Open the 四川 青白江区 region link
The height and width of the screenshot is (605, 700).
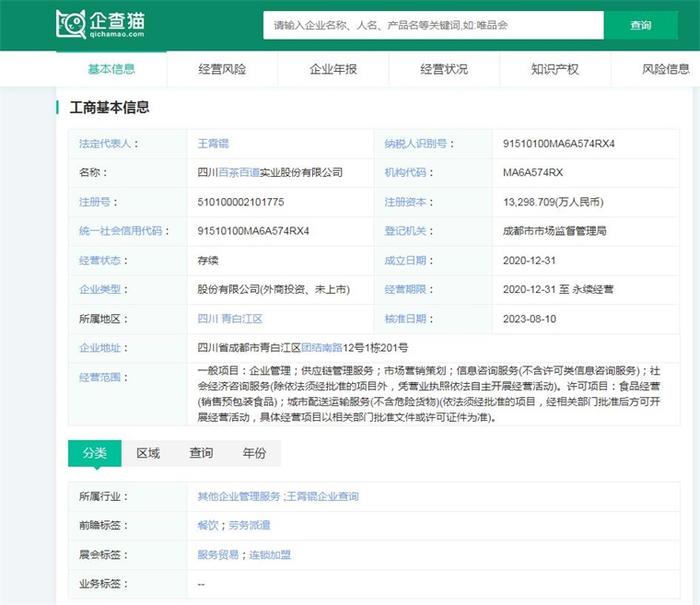click(x=230, y=319)
